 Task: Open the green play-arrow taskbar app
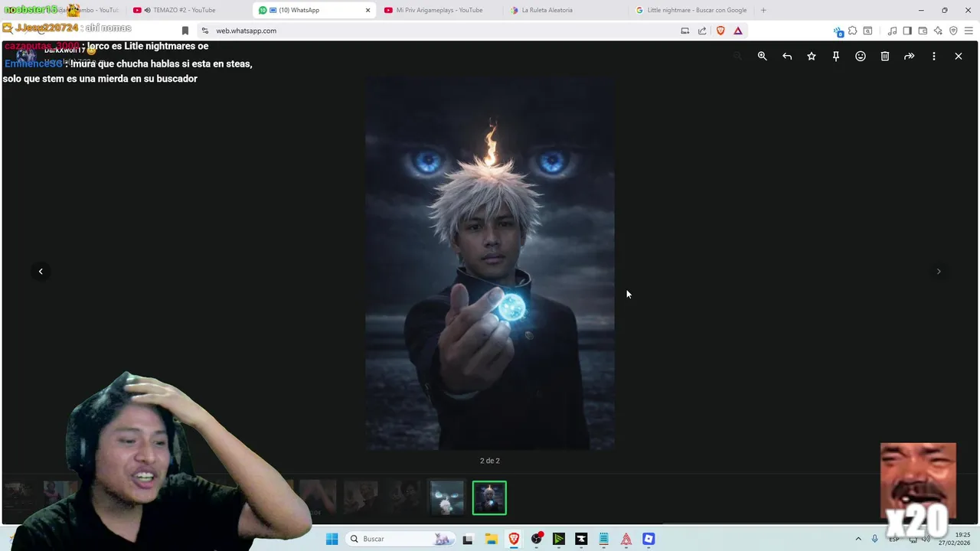pos(559,539)
